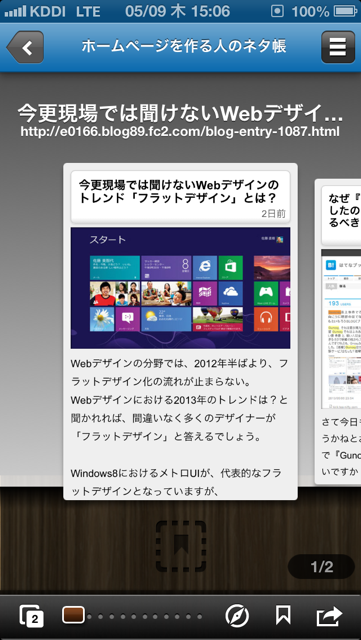Tap the orientation lock status icon
This screenshot has width=361, height=640.
tap(277, 11)
